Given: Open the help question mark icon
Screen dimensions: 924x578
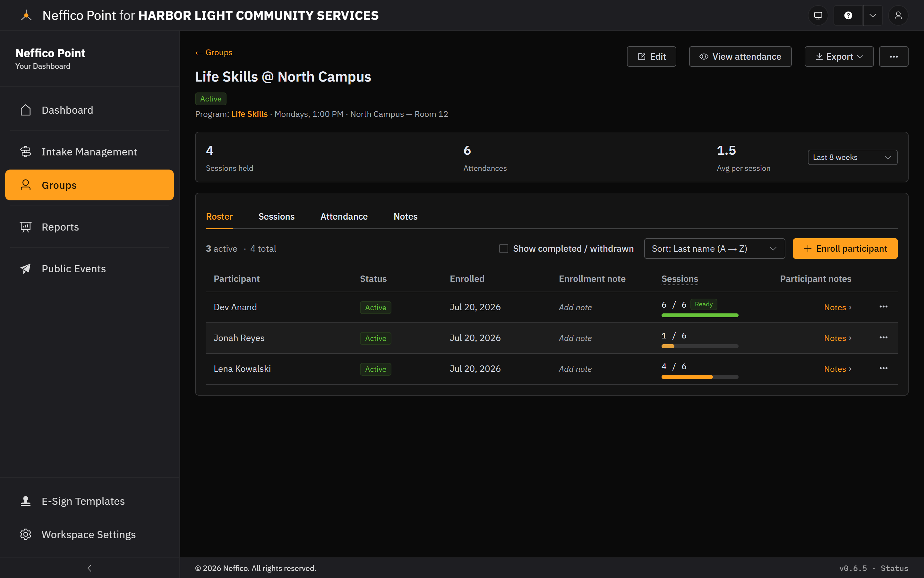Looking at the screenshot, I should point(848,15).
